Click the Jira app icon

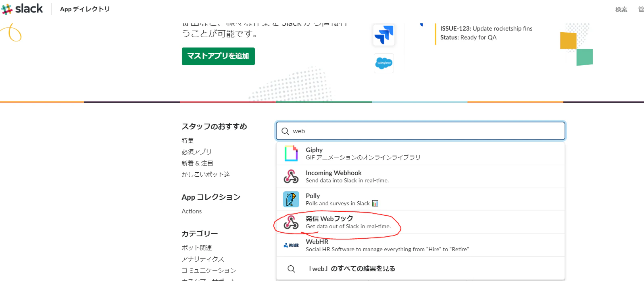click(x=384, y=35)
